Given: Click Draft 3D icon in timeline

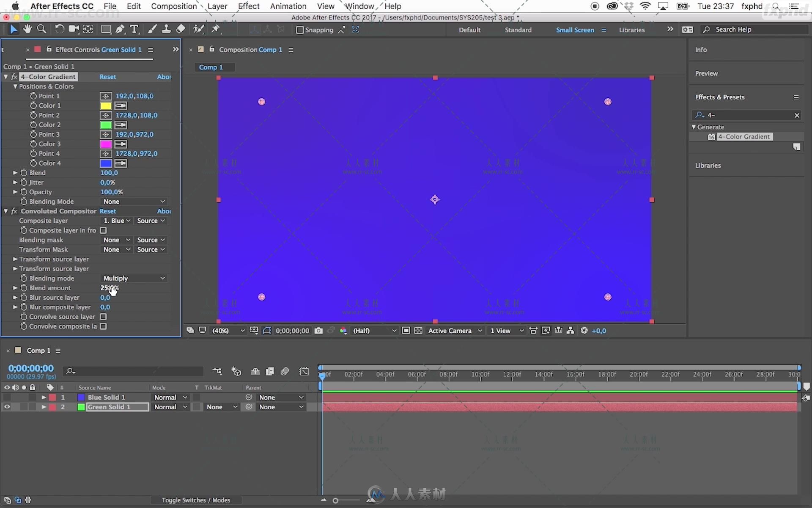Looking at the screenshot, I should point(236,371).
